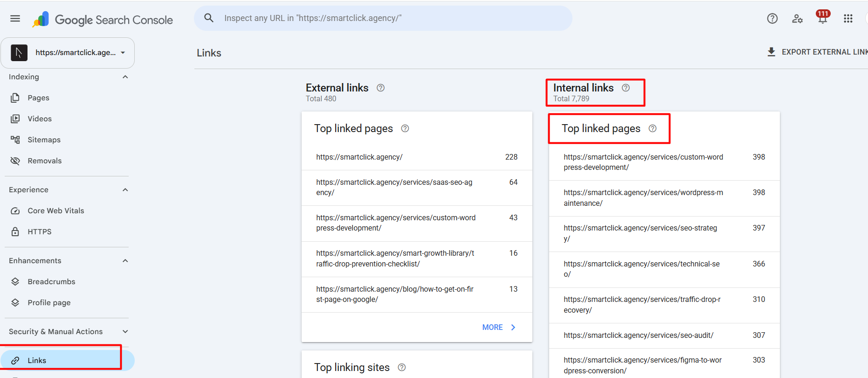Viewport: 868px width, 378px height.
Task: Click help icon beside internal Top linked pages
Action: click(x=653, y=128)
